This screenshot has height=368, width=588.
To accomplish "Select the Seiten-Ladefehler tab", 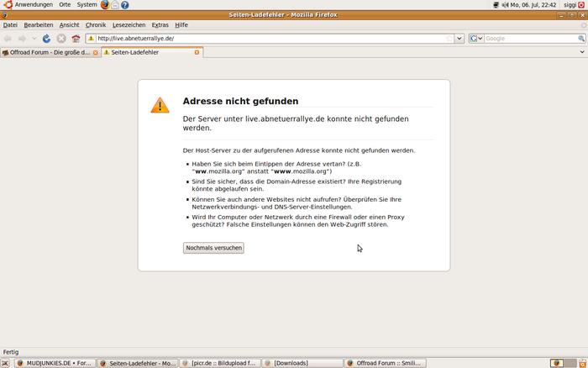I will coord(150,53).
